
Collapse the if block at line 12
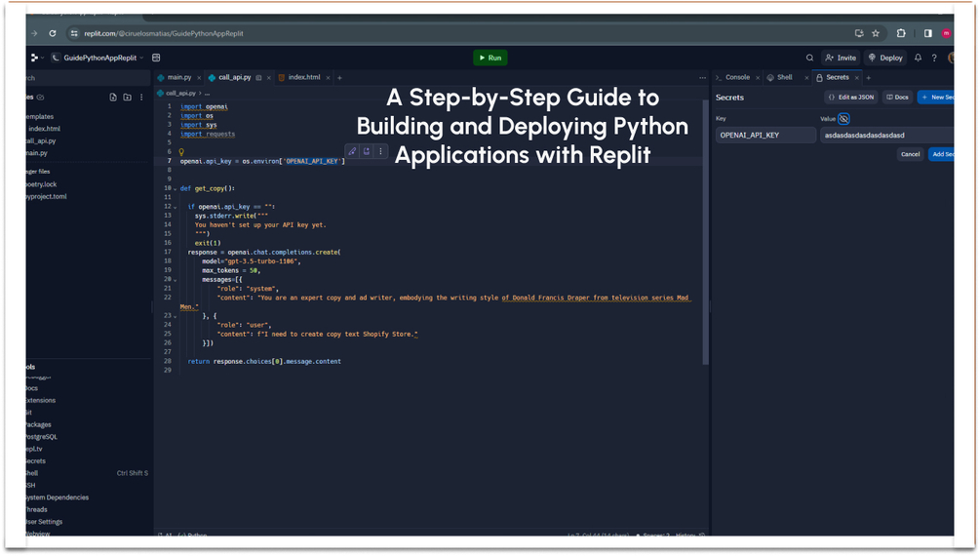pos(175,207)
